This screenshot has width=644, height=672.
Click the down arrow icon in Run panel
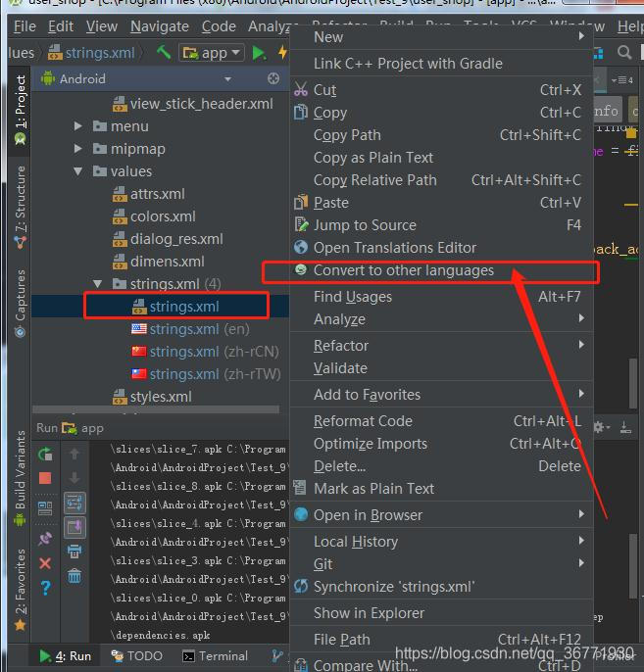pyautogui.click(x=74, y=478)
